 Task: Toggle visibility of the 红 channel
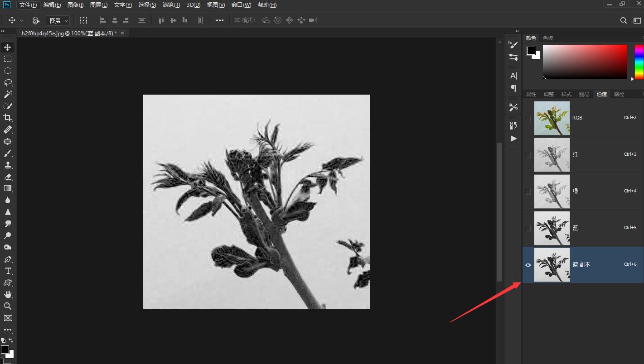(x=528, y=155)
